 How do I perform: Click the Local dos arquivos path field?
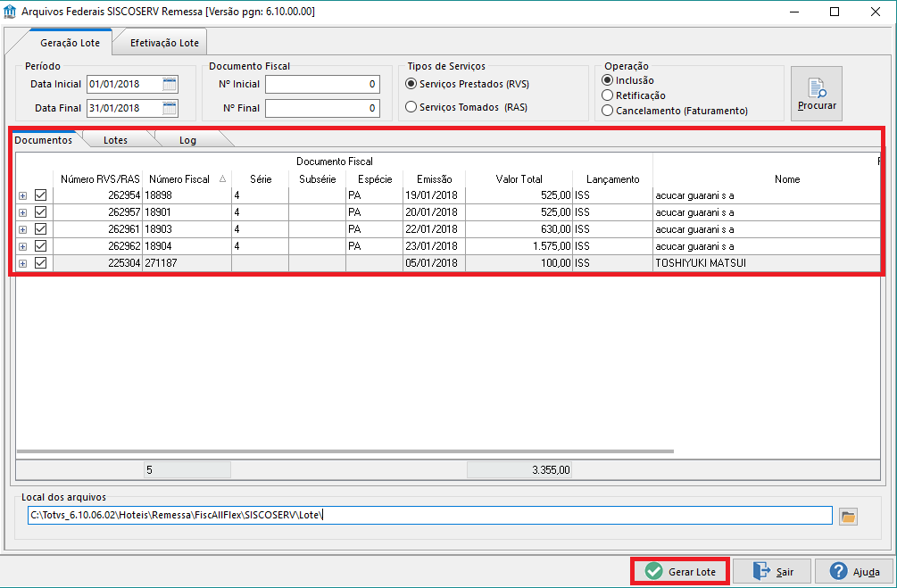click(x=429, y=516)
